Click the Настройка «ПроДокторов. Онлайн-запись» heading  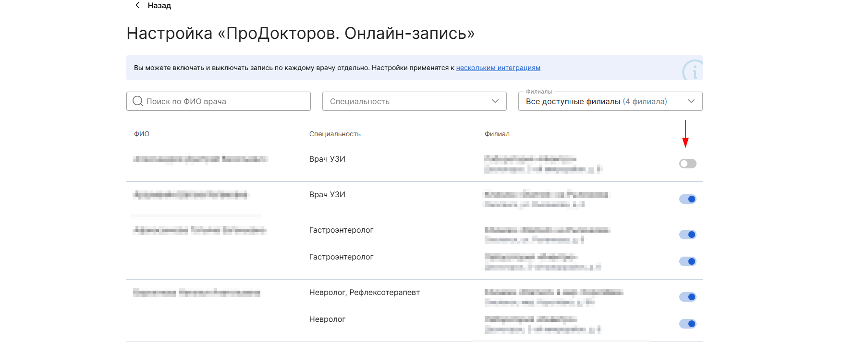[301, 33]
